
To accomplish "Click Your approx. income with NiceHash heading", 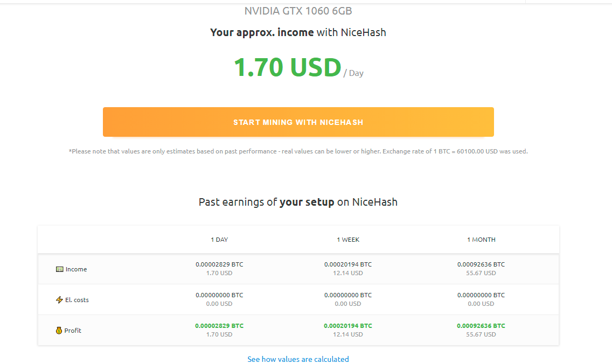I will (x=298, y=32).
